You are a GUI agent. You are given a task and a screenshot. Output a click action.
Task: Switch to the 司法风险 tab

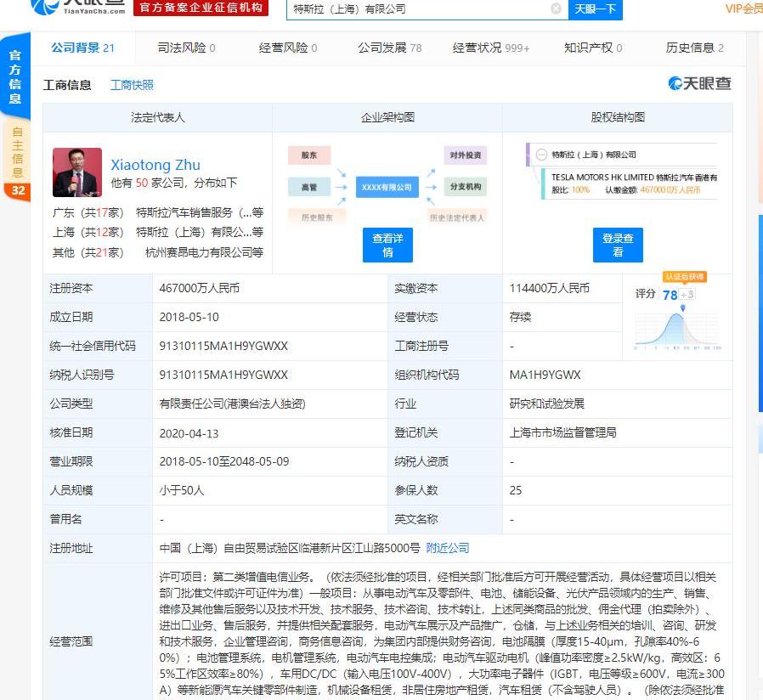click(186, 48)
